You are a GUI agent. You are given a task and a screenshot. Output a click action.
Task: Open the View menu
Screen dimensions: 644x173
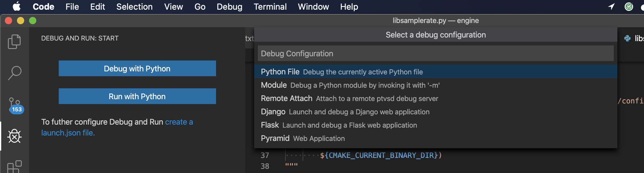click(173, 7)
